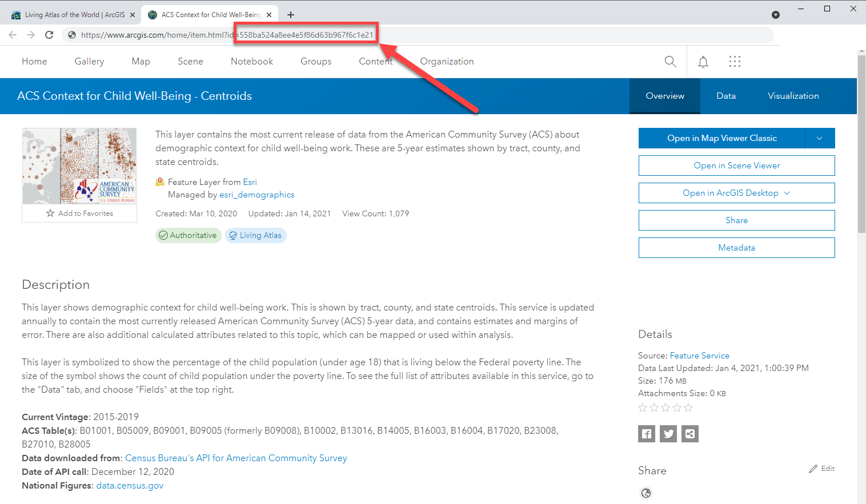The image size is (866, 504).
Task: Click the item thumbnail image
Action: (79, 166)
